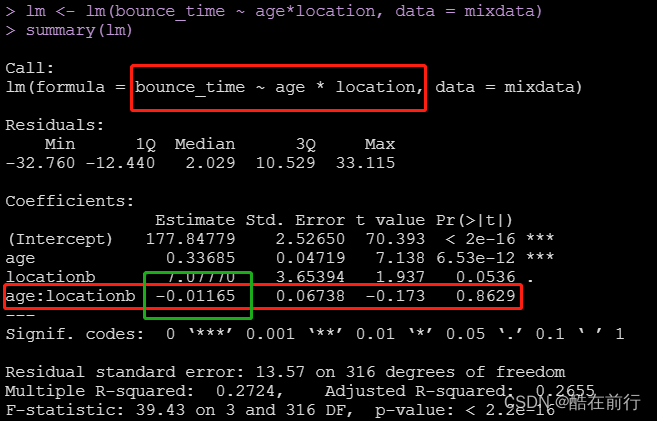Click the 'age:locationb' interaction row label
Viewport: 657px width, 421px height.
70,296
